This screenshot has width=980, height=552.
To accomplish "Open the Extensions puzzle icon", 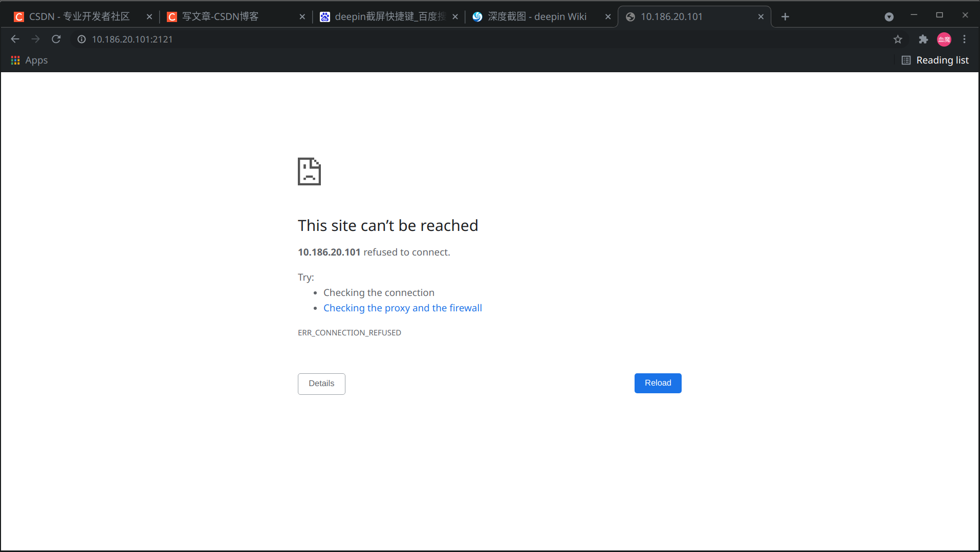I will coord(923,39).
